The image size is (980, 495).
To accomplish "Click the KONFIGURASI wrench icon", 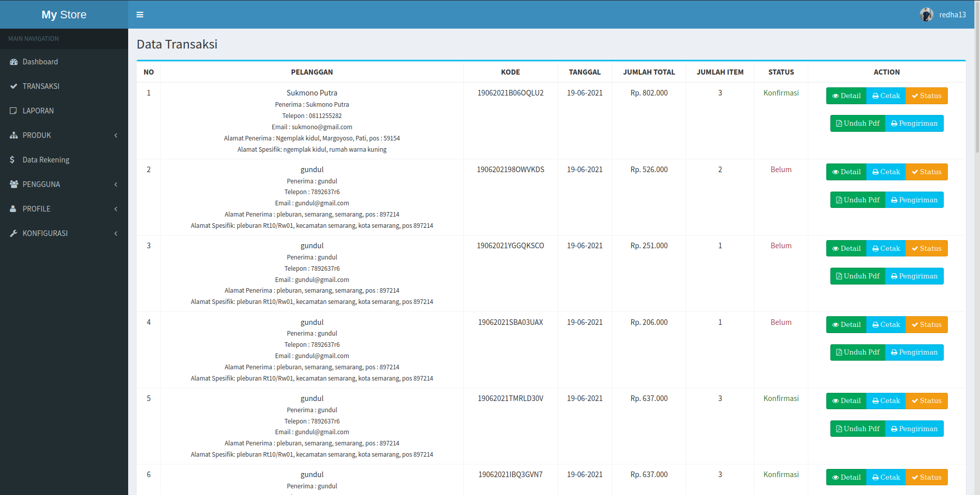I will (13, 233).
